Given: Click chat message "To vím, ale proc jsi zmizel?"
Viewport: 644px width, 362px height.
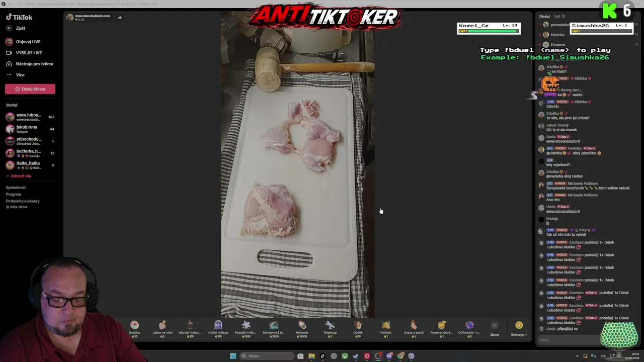Looking at the screenshot, I should [x=568, y=118].
